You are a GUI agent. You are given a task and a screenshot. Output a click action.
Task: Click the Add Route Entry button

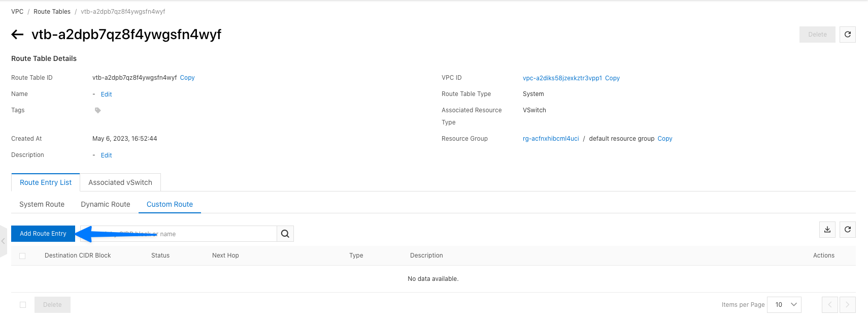tap(43, 234)
